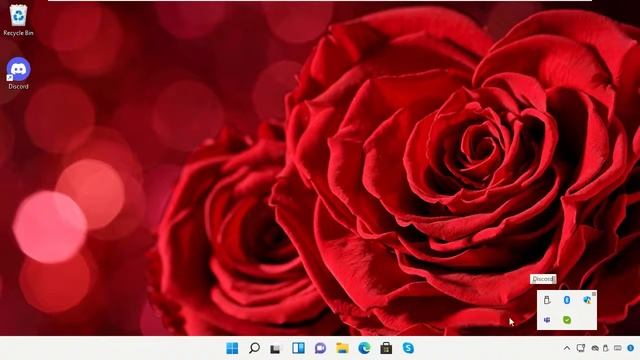Open File Explorer from the taskbar

pos(342,348)
